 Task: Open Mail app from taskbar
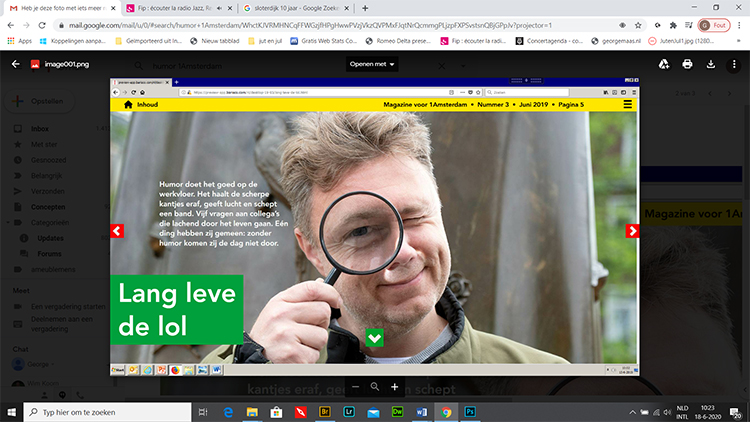[373, 412]
